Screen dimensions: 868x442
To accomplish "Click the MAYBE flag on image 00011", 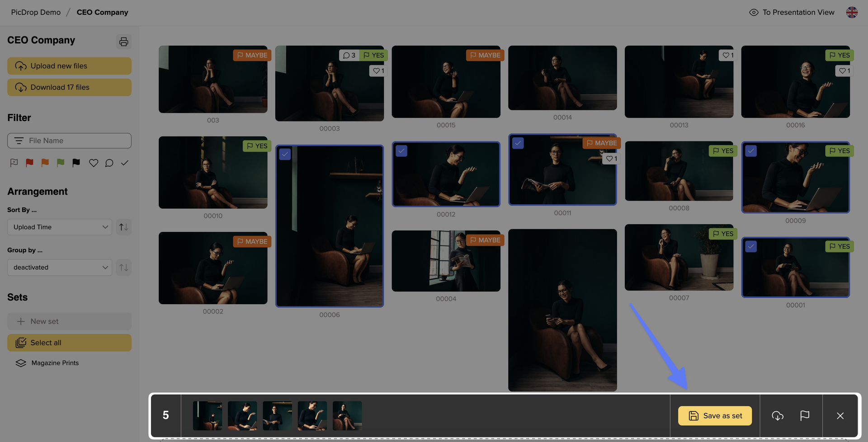I will tap(602, 143).
